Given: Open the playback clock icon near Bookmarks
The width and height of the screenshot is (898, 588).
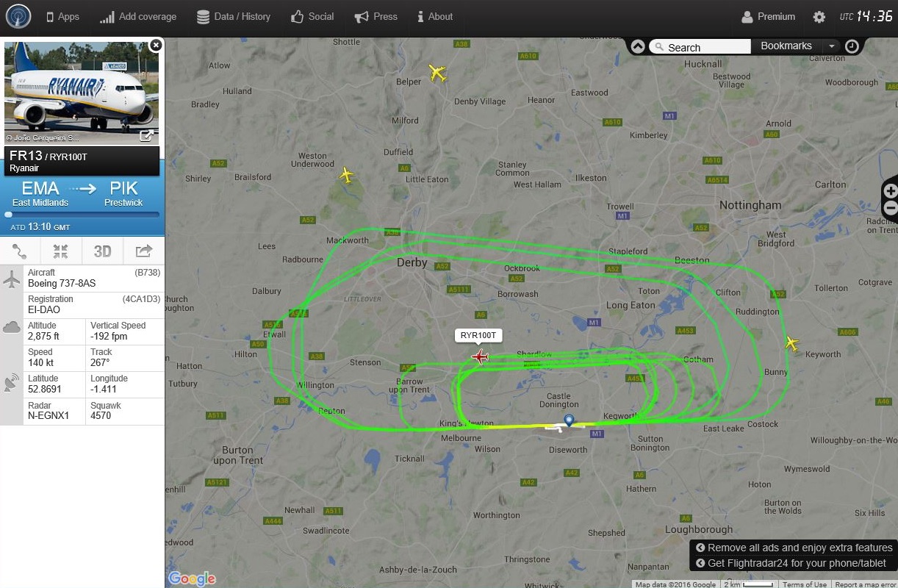Looking at the screenshot, I should point(852,46).
